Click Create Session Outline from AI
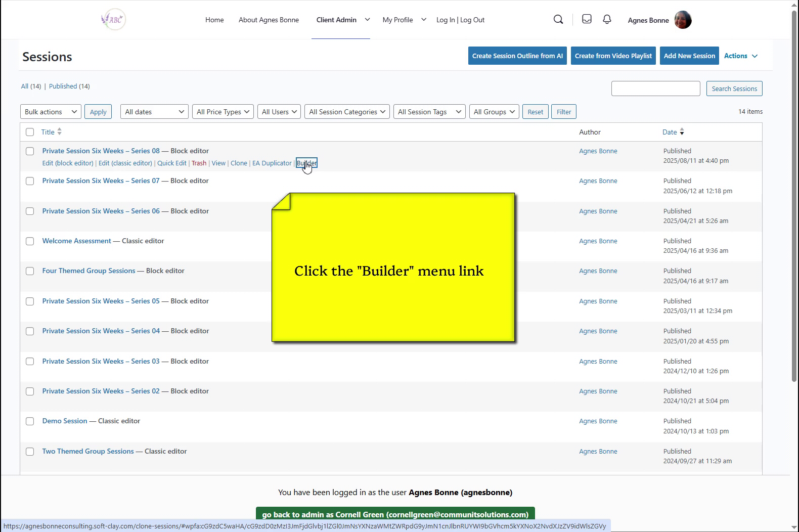This screenshot has width=799, height=532. 517,56
